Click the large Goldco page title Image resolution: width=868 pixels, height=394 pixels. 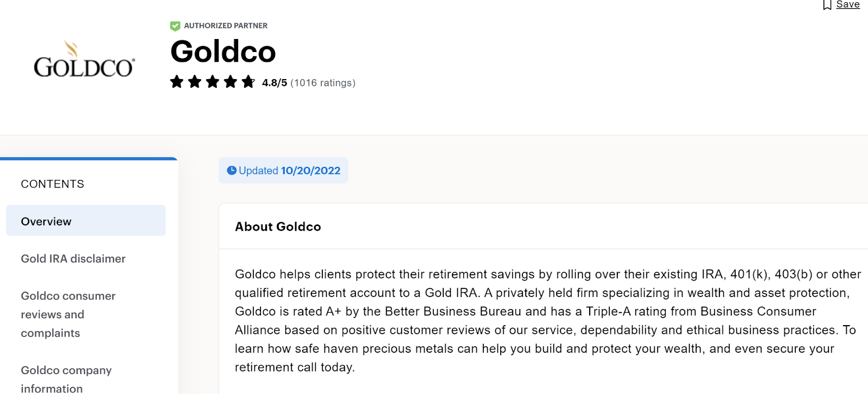coord(223,52)
